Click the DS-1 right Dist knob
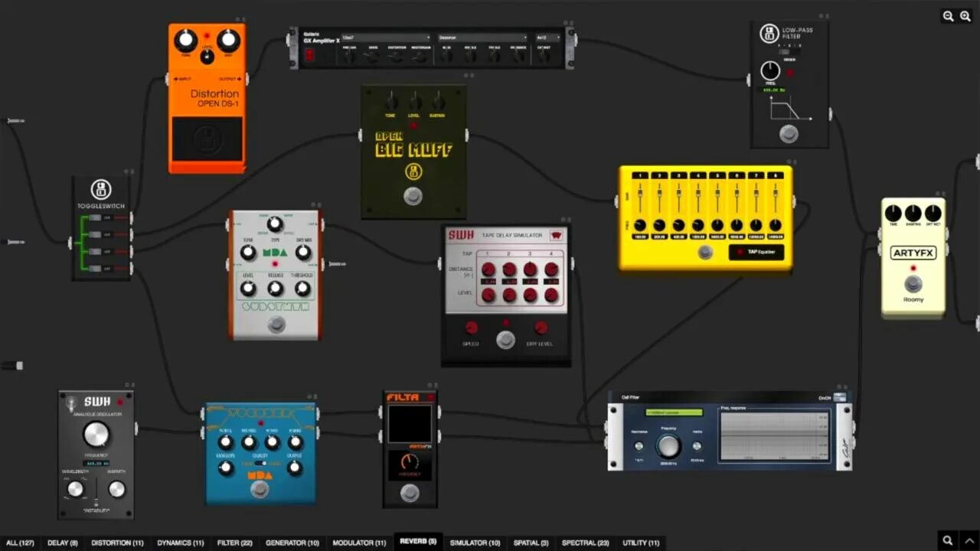Screen dimensions: 980x551 (228, 41)
